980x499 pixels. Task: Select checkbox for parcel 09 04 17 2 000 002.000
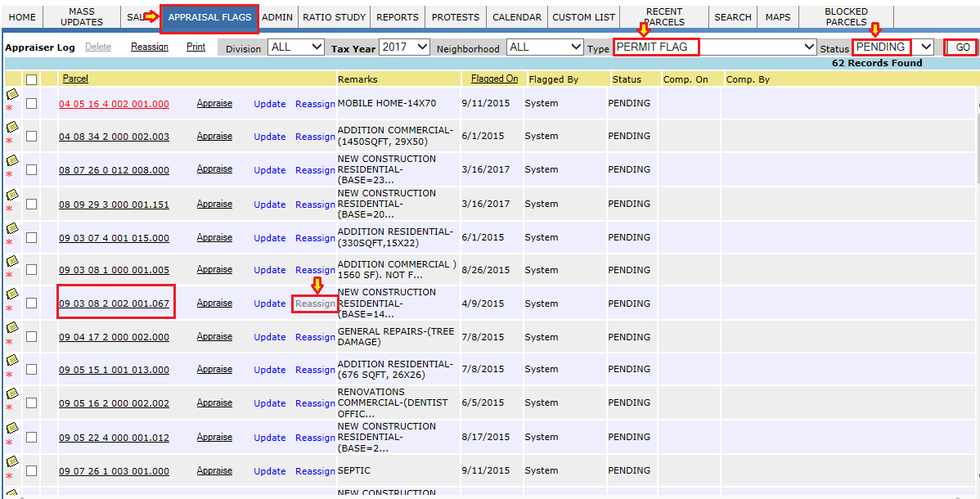(31, 336)
